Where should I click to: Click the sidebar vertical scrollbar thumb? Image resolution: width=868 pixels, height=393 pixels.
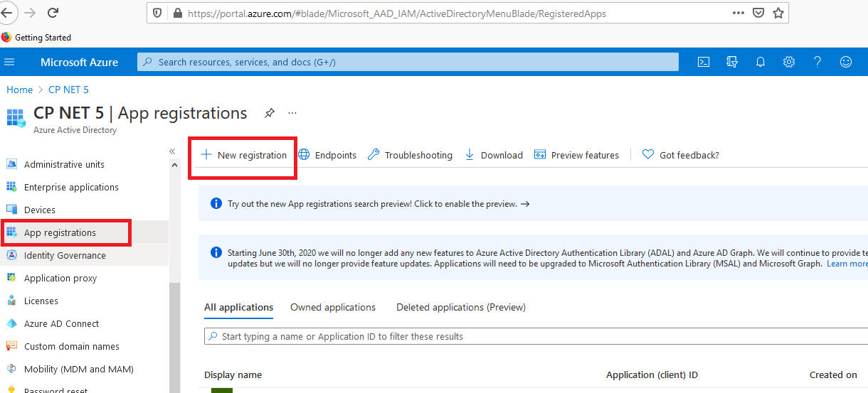tap(175, 338)
